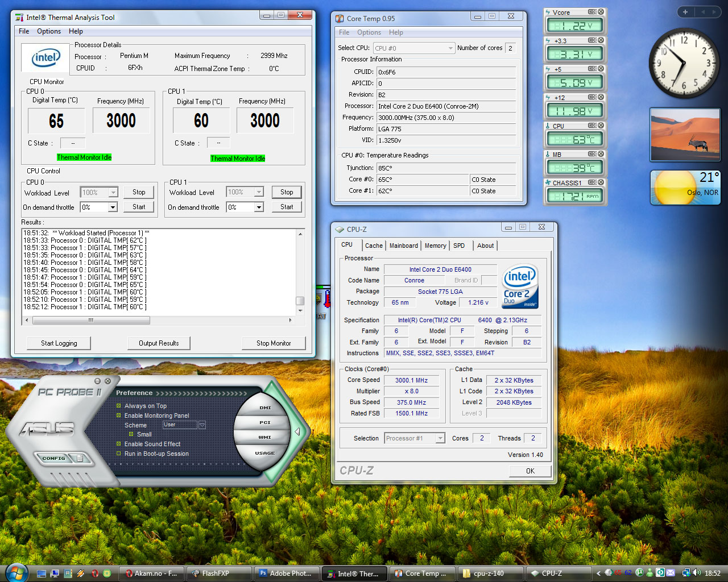Open CPU 0 Workload Level dropdown
This screenshot has height=582, width=728.
(x=113, y=193)
